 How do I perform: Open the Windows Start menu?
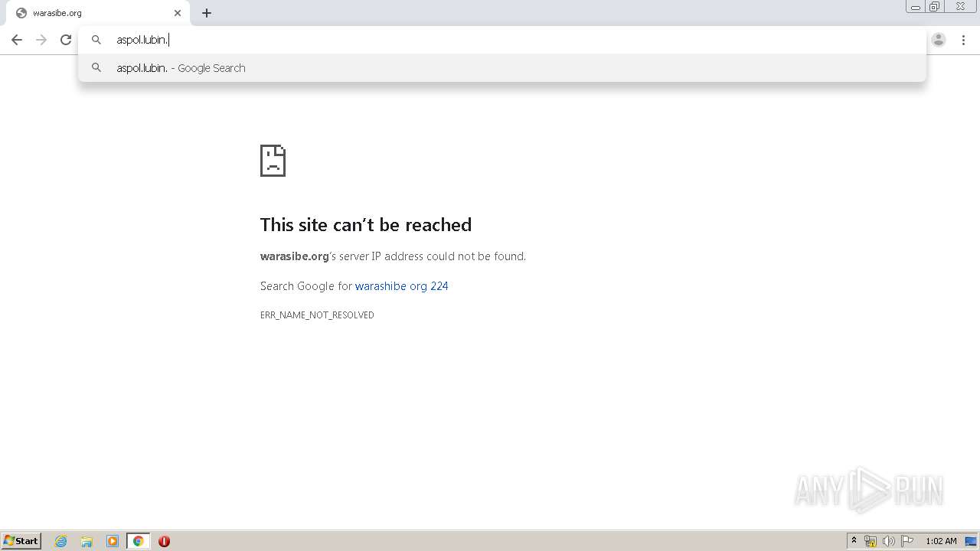pyautogui.click(x=21, y=541)
